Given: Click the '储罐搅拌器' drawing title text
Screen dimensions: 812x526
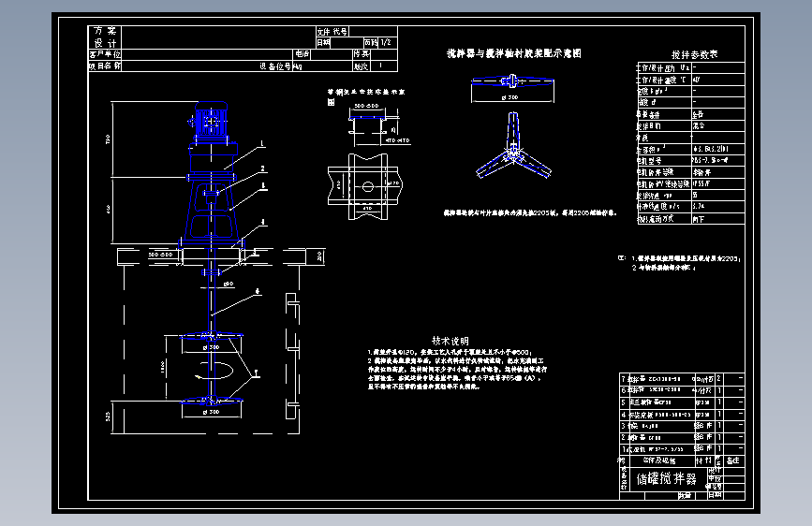Looking at the screenshot, I should tap(667, 478).
